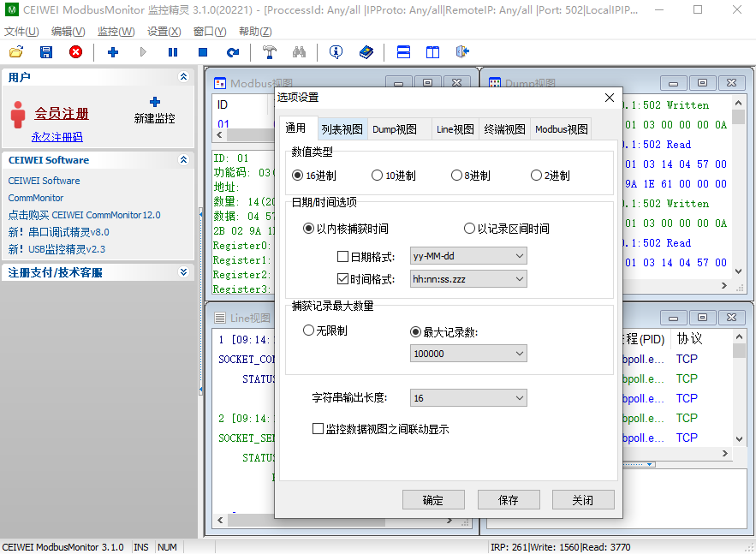Click the 关闭 button
756x554 pixels.
[x=583, y=500]
